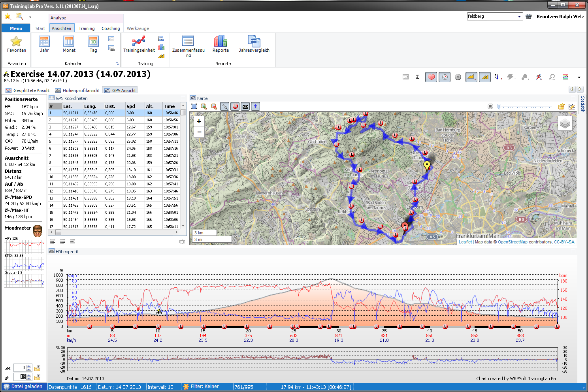Switch to the Training ribbon tab
Viewport: 588px width, 392px height.
pos(87,28)
